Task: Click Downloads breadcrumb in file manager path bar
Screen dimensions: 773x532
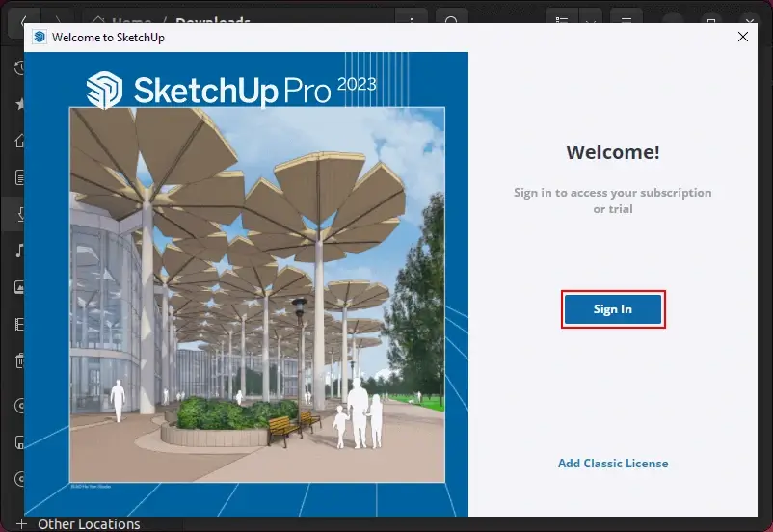Action: [213, 20]
